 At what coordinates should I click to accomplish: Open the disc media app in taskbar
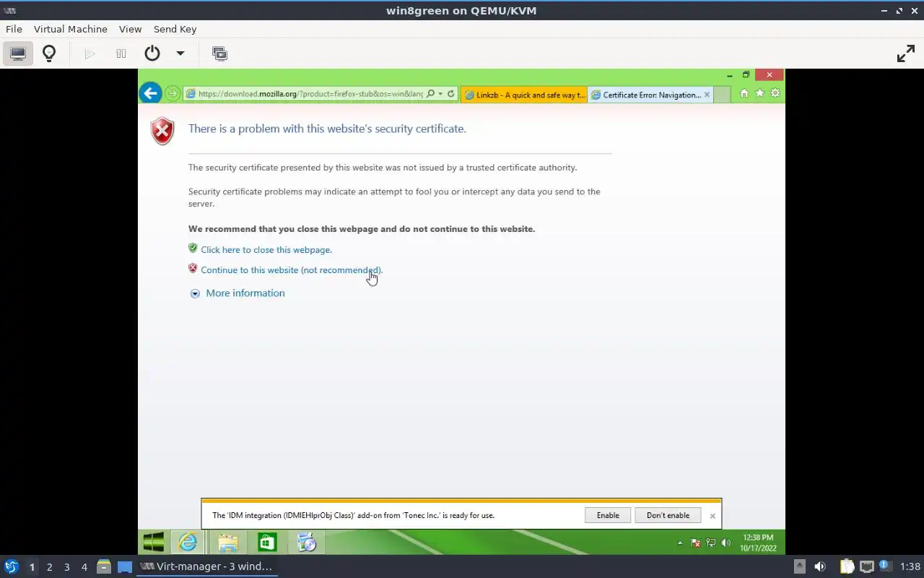[307, 542]
